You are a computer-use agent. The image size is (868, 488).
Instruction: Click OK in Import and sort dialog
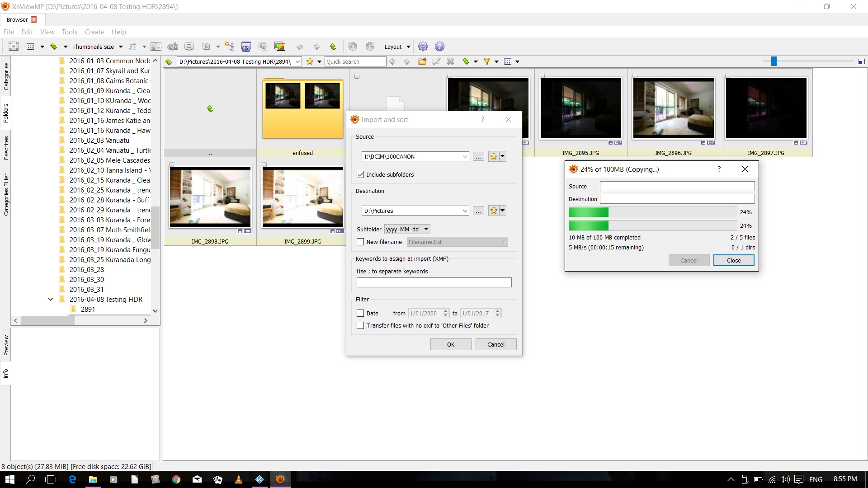tap(450, 344)
